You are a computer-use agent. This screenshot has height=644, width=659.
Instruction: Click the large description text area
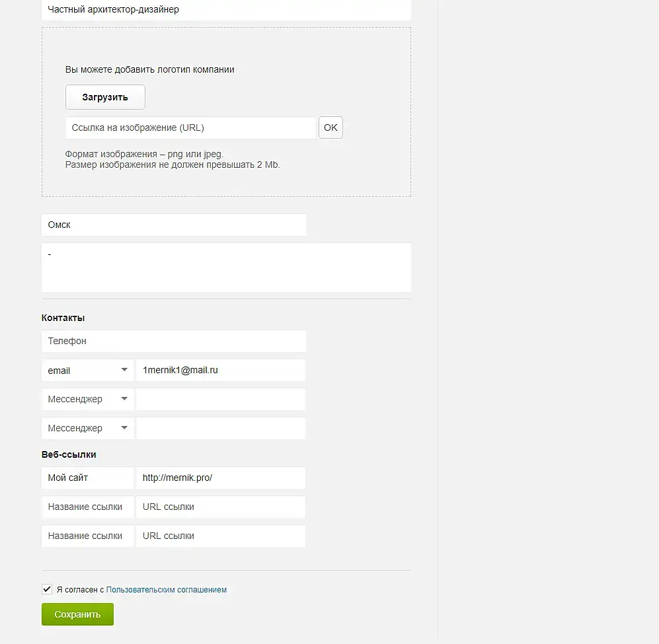226,268
